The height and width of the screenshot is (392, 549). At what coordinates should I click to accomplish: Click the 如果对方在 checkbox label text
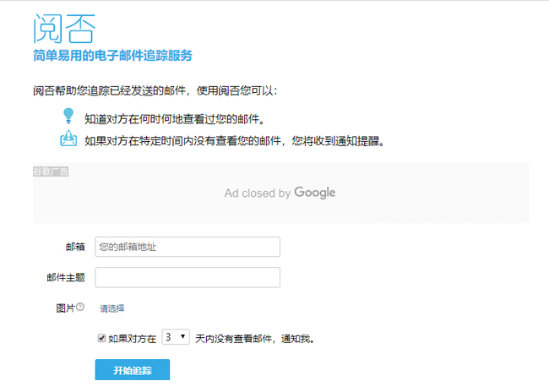pyautogui.click(x=133, y=338)
